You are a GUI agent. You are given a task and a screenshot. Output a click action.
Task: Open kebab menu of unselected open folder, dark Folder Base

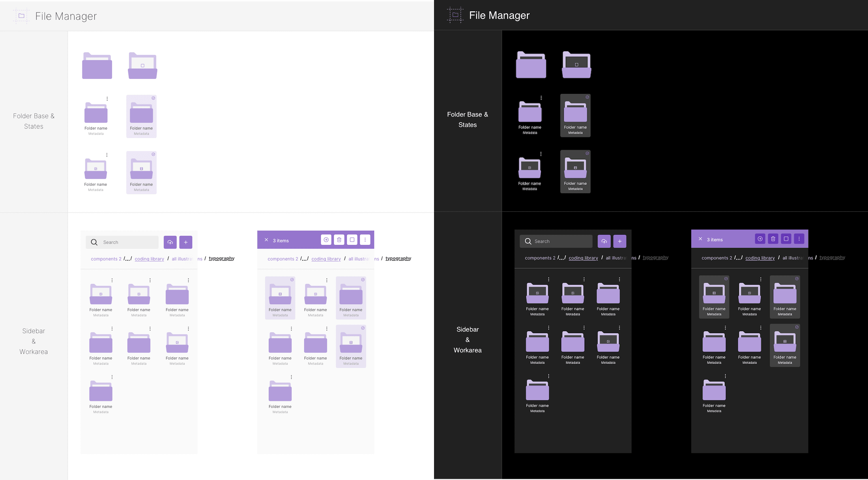(541, 154)
